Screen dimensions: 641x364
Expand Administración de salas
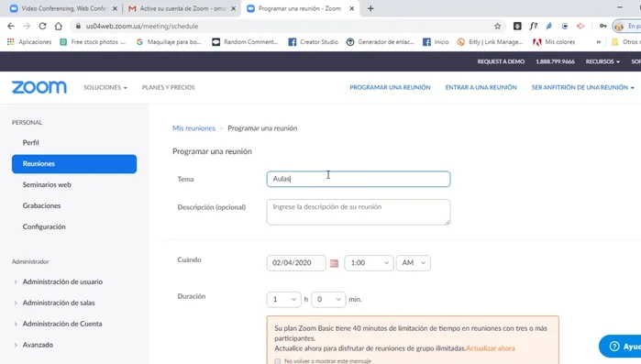tap(59, 303)
